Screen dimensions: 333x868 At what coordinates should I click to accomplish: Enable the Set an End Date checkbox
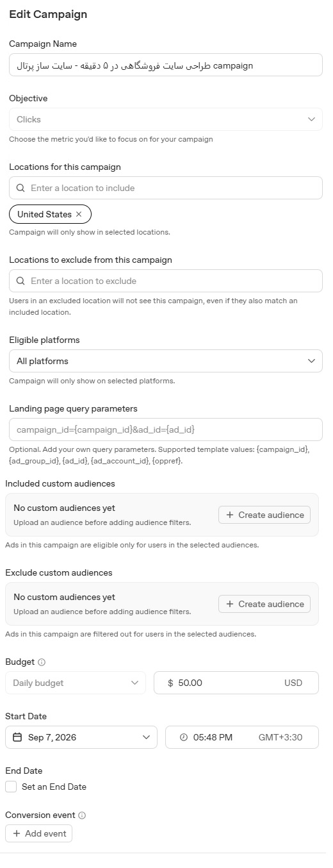click(11, 787)
